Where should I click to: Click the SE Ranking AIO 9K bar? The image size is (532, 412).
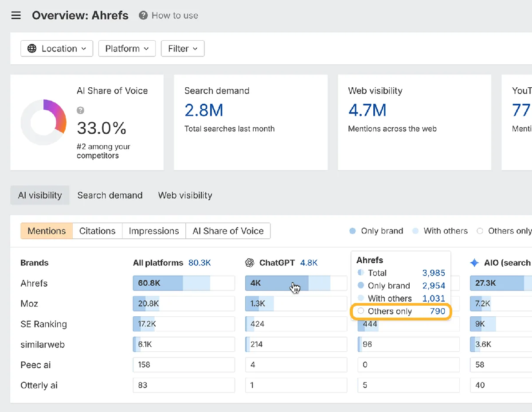pyautogui.click(x=501, y=324)
